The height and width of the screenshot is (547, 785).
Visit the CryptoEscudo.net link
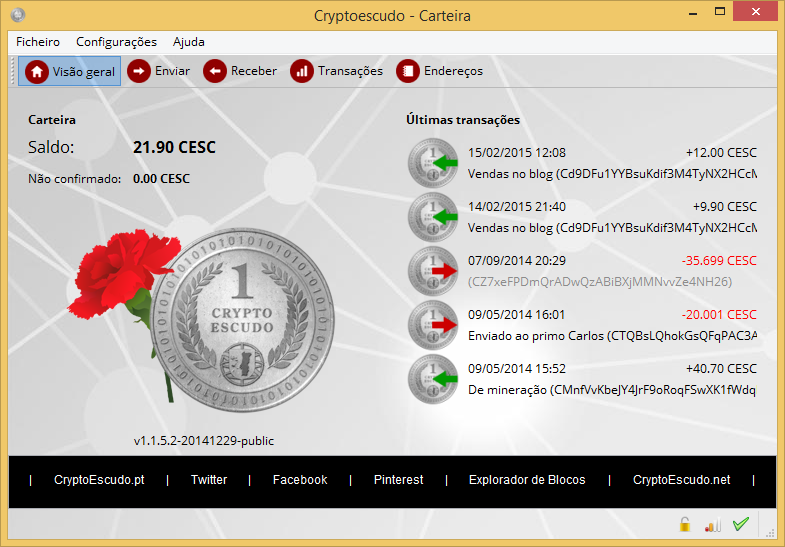681,480
